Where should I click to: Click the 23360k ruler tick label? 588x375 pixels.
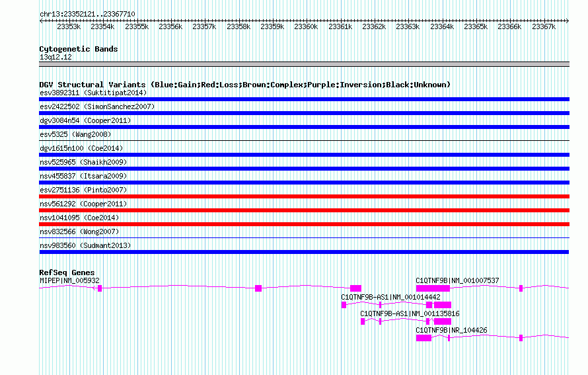[x=306, y=26]
